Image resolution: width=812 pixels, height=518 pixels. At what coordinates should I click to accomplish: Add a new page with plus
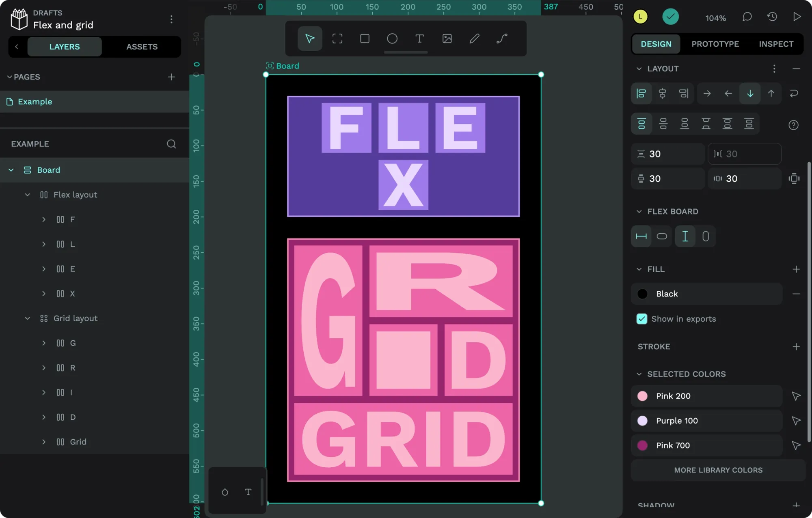tap(171, 77)
